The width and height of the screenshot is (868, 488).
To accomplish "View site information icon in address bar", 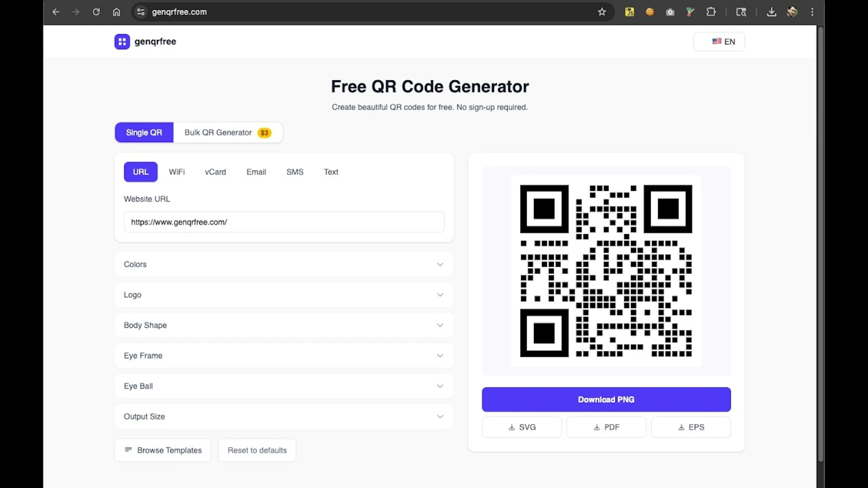I will pos(141,12).
